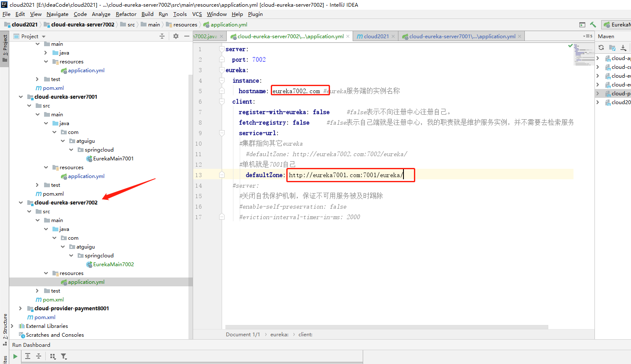Viewport: 631px width, 364px height.
Task: Close the cloud-eureka-server7002 application.yml tab
Action: coord(348,37)
